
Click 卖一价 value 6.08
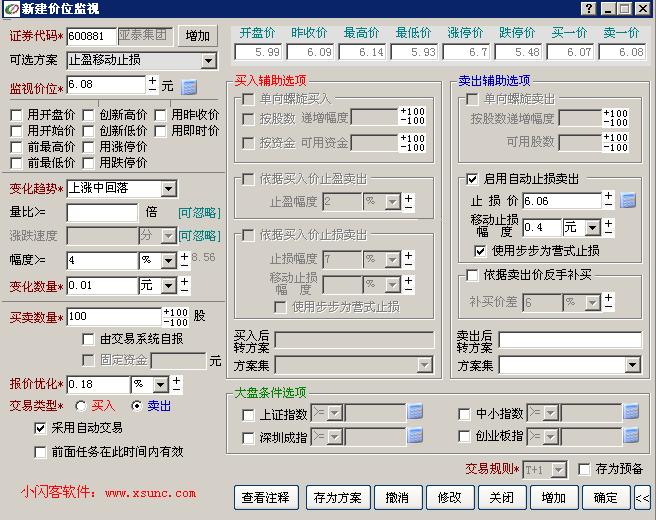(622, 52)
